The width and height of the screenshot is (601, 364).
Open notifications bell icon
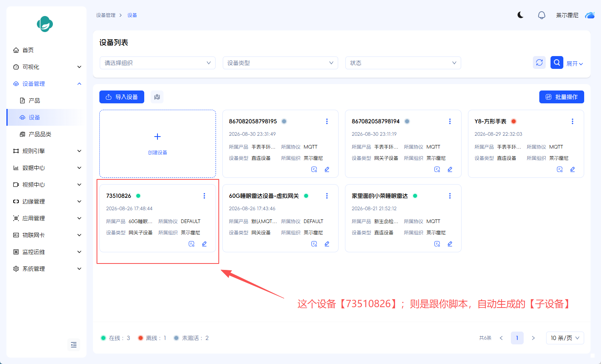tap(542, 15)
